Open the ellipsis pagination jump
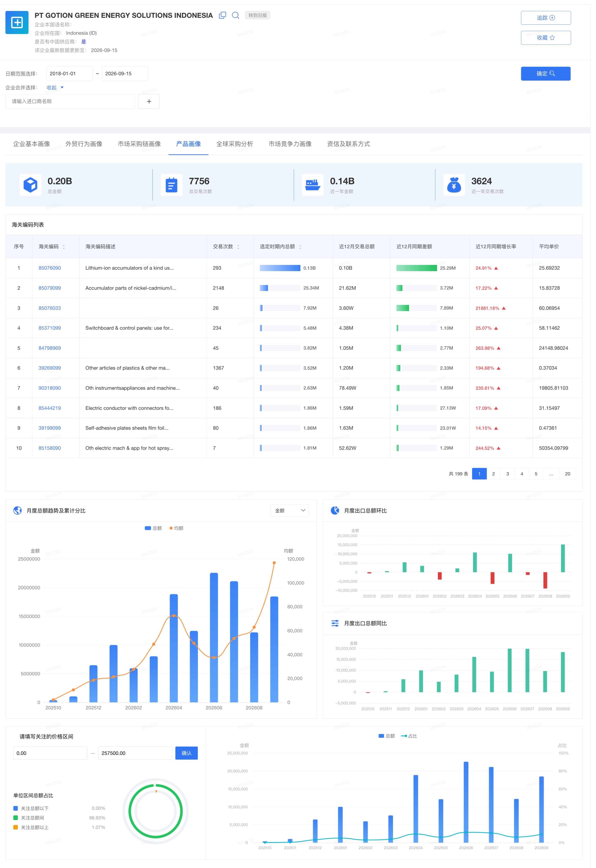596x868 pixels. click(551, 474)
